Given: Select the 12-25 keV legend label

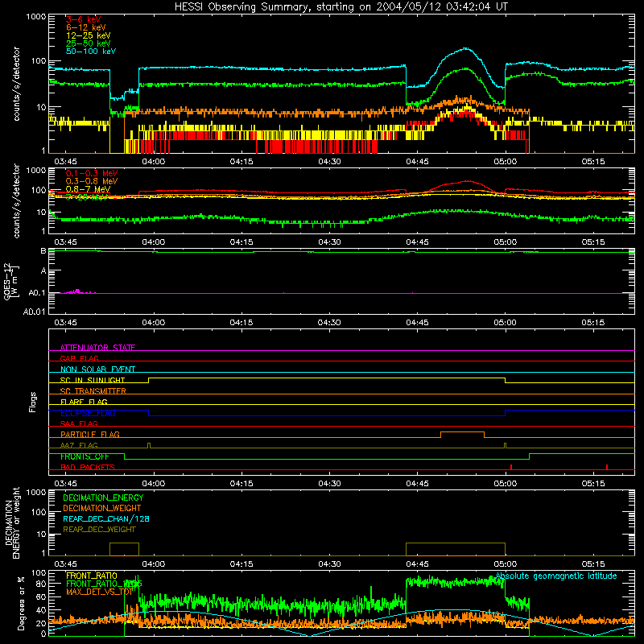Looking at the screenshot, I should tap(89, 35).
